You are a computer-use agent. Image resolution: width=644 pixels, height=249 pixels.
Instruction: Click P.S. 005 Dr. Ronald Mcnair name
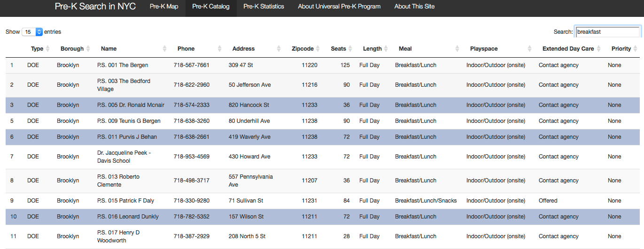131,105
